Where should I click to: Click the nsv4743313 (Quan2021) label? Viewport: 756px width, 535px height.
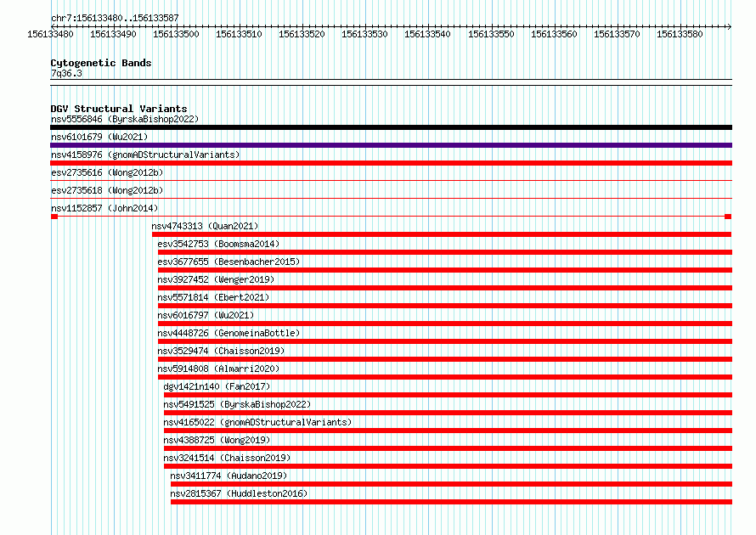205,226
